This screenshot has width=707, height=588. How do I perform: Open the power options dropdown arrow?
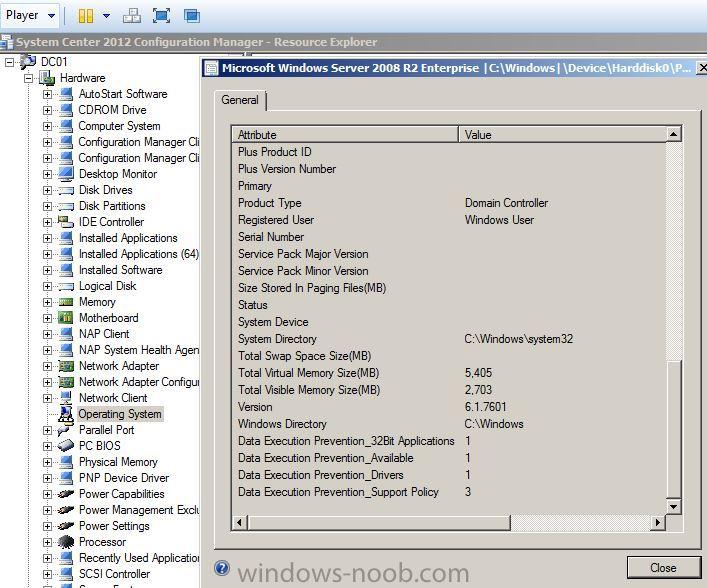tap(106, 16)
